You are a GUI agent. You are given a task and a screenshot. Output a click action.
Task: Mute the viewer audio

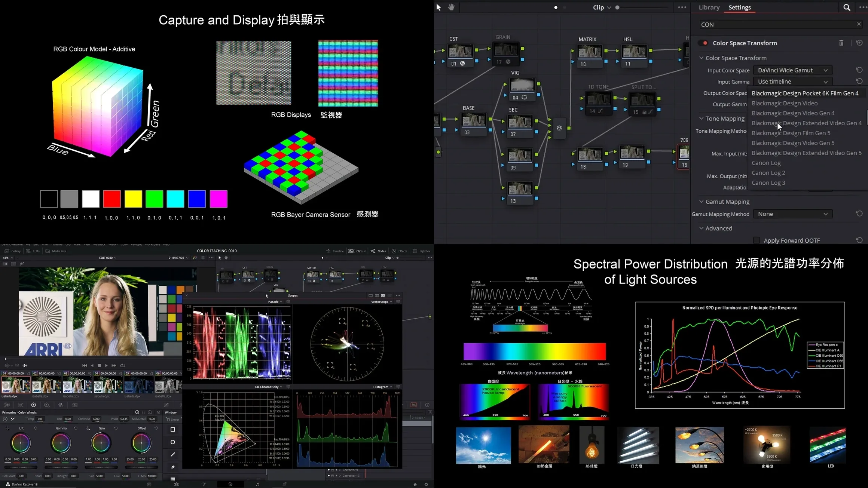click(25, 365)
